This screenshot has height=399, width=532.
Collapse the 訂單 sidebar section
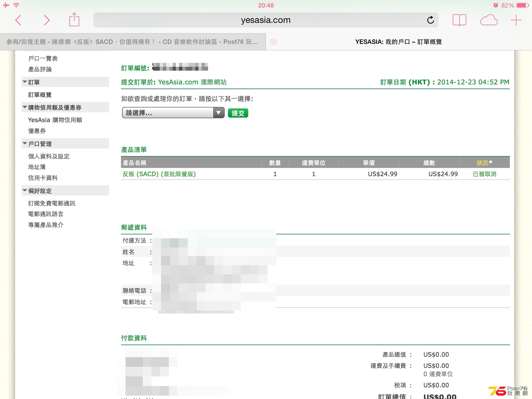coord(65,82)
